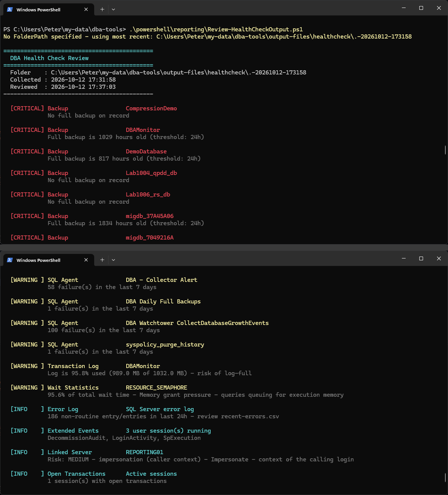
Task: Click 'Full backup is 1834 hours old' text
Action: click(x=126, y=223)
